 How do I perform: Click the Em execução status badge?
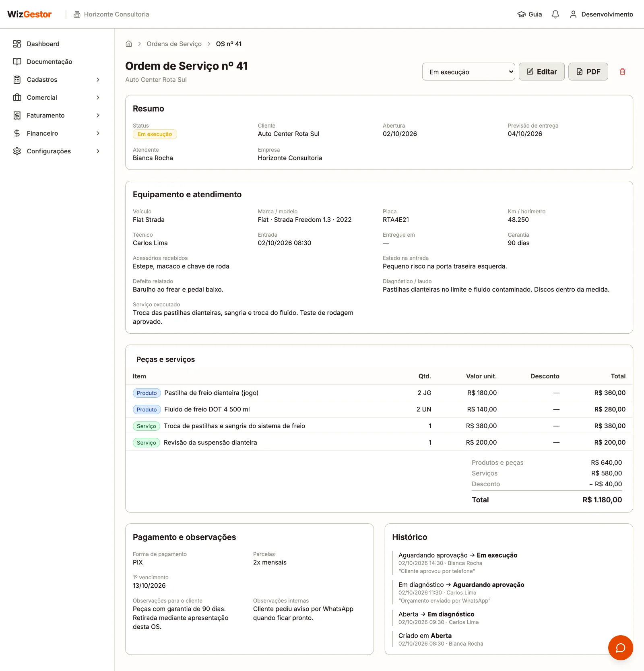155,134
